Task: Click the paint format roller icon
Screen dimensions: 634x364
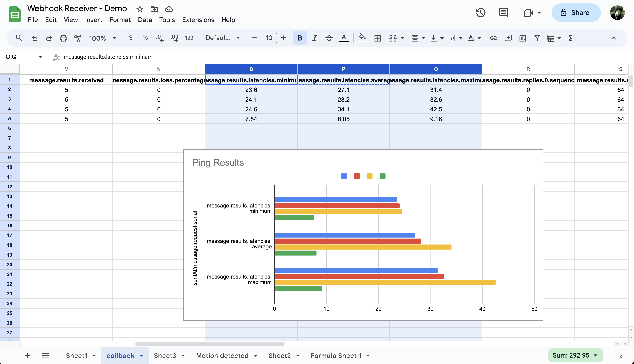Action: (x=78, y=38)
